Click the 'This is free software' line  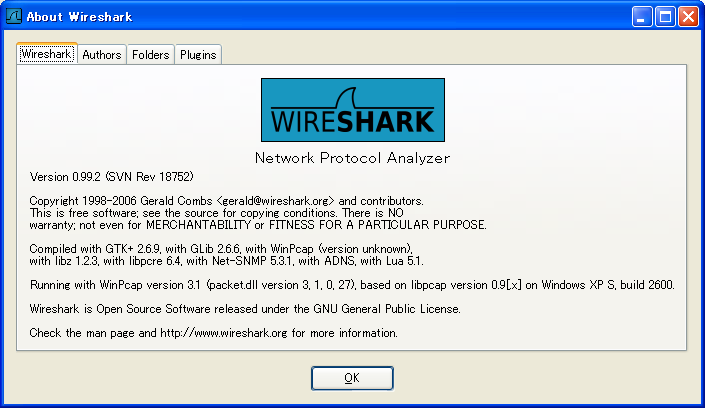[x=217, y=213]
